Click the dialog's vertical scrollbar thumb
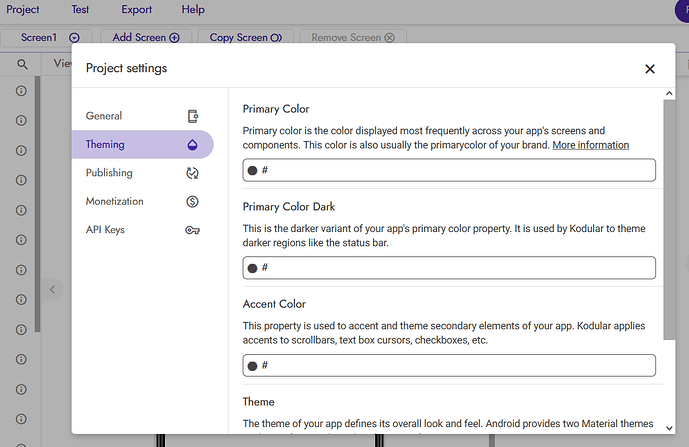The height and width of the screenshot is (447, 689). tap(669, 220)
